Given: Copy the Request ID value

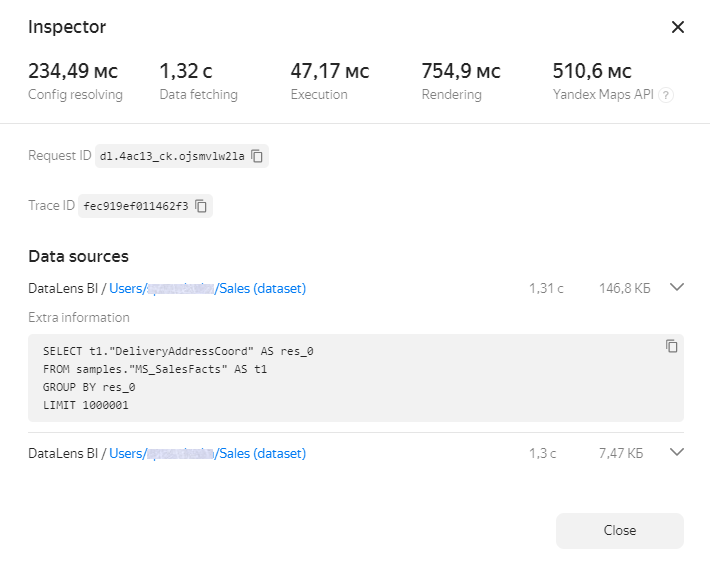Looking at the screenshot, I should pyautogui.click(x=257, y=156).
